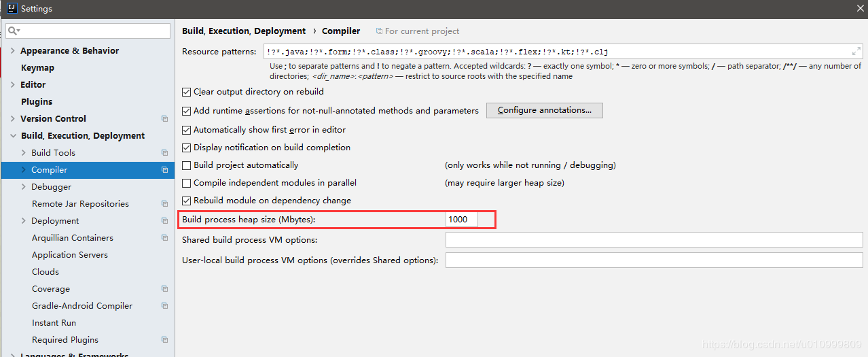Close the Settings dialog window

click(x=859, y=8)
